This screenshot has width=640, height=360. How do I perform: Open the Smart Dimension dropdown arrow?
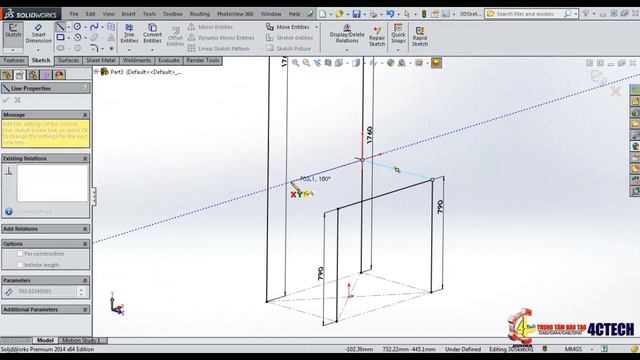point(38,50)
